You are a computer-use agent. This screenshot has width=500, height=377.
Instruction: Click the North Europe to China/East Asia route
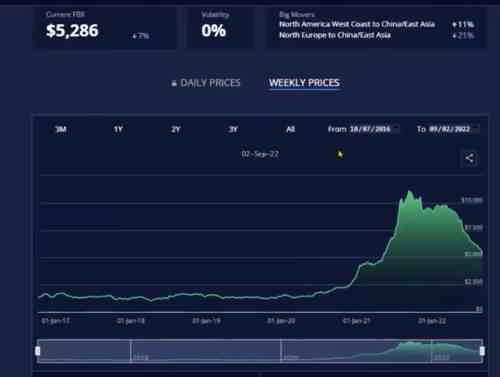pyautogui.click(x=335, y=35)
